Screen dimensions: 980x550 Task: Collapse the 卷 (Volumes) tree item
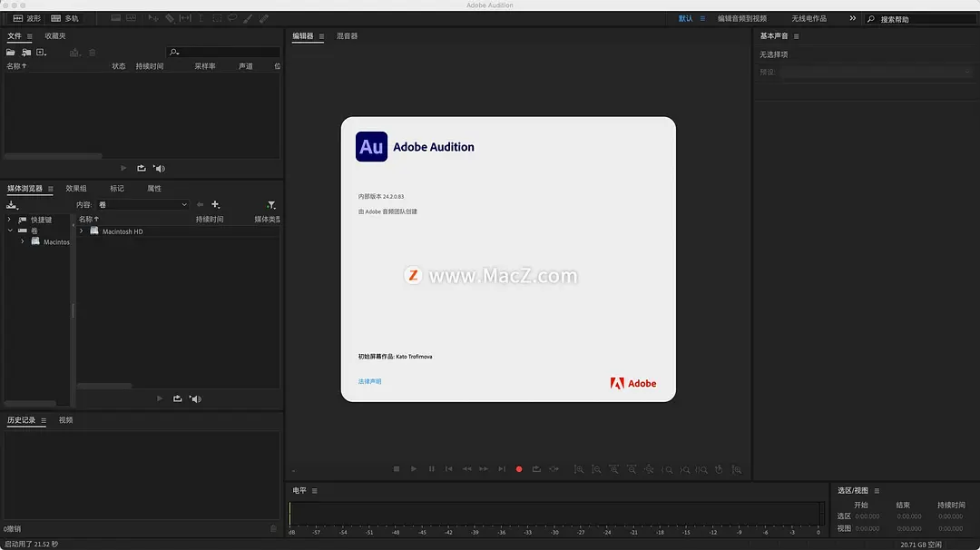pos(9,231)
